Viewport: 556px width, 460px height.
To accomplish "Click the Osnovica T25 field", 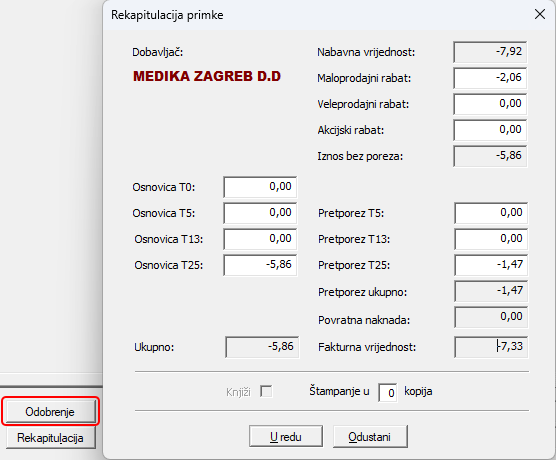I will 260,265.
